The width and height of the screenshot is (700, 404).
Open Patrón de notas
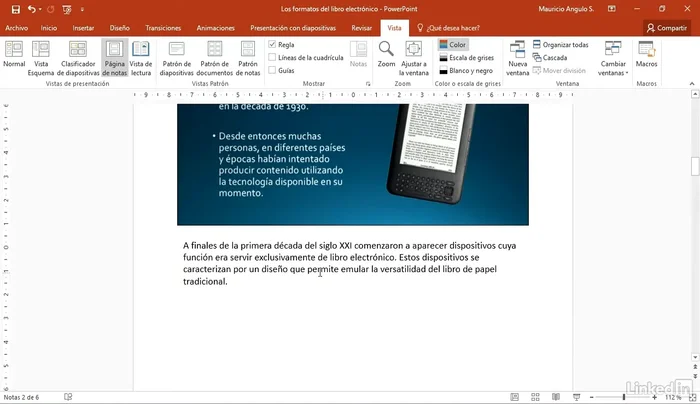pos(248,58)
